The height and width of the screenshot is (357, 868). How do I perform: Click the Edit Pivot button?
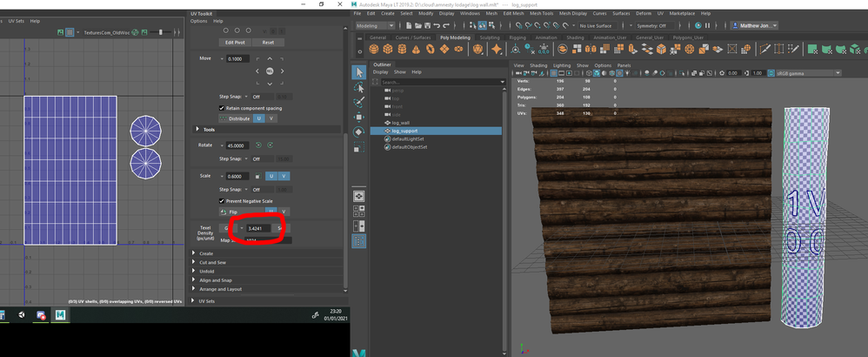pyautogui.click(x=237, y=42)
